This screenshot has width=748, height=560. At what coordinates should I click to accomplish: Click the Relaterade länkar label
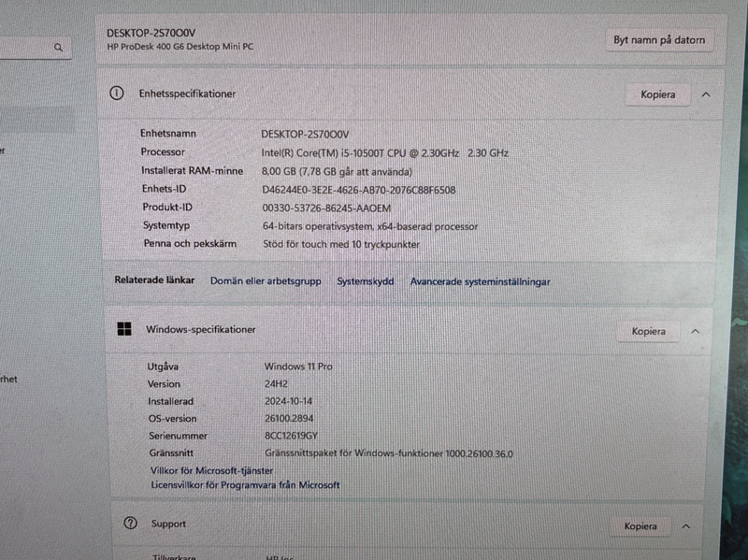click(154, 280)
